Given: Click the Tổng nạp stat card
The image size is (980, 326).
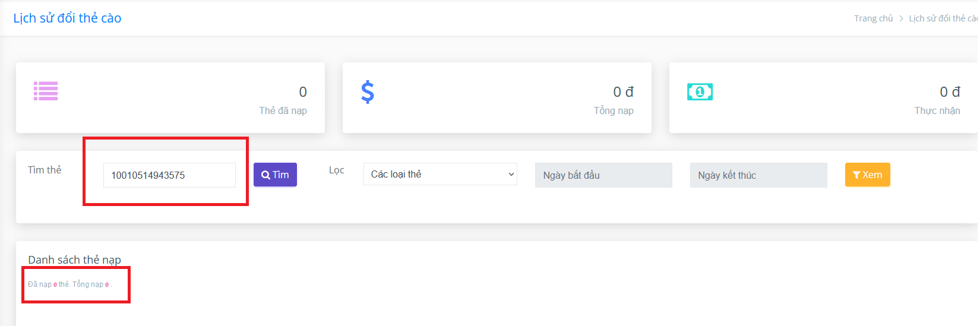Looking at the screenshot, I should (497, 97).
